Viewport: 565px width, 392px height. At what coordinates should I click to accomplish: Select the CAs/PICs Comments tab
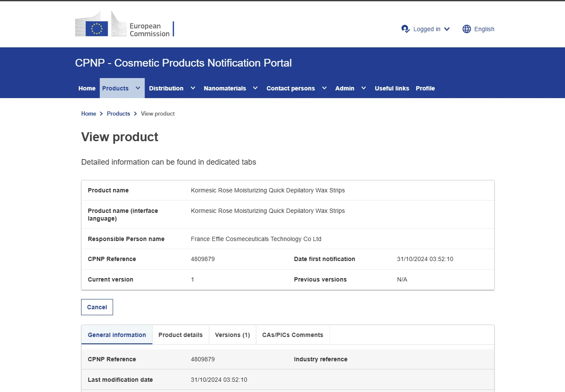292,335
